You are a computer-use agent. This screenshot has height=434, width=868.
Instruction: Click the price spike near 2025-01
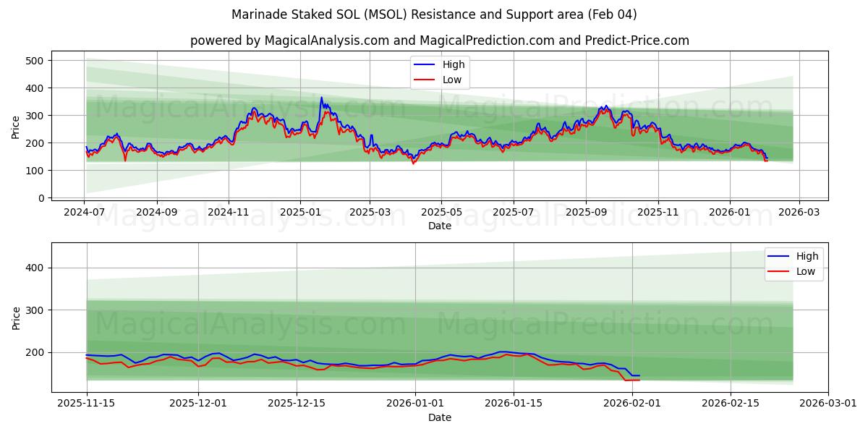(320, 98)
